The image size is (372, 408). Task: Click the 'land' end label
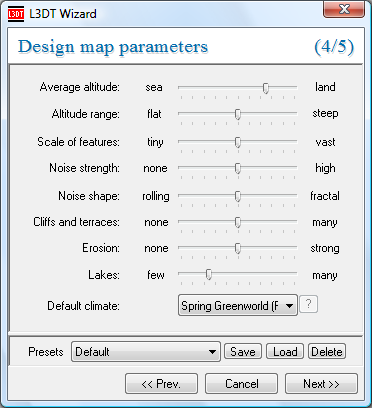click(x=325, y=87)
